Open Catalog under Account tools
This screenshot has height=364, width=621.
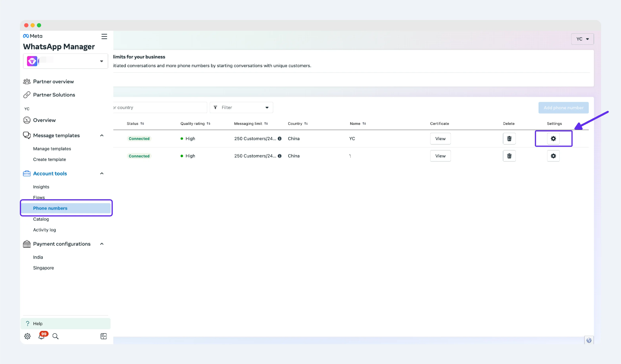click(41, 219)
